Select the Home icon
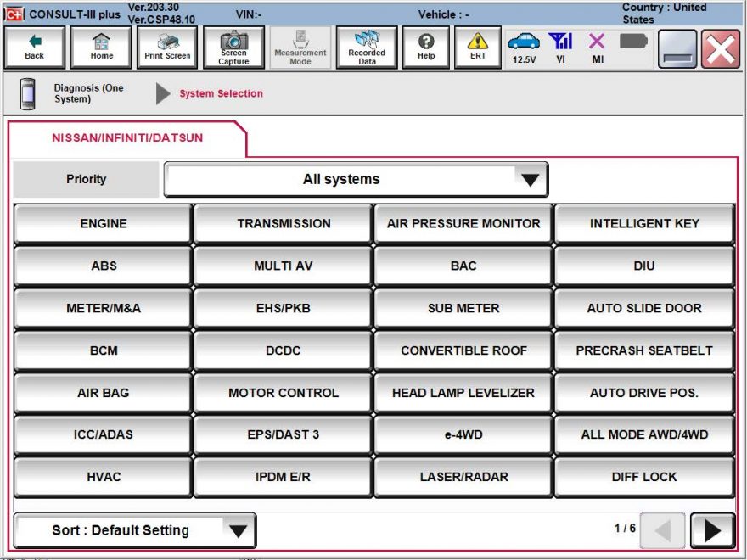The width and height of the screenshot is (747, 560). [101, 47]
